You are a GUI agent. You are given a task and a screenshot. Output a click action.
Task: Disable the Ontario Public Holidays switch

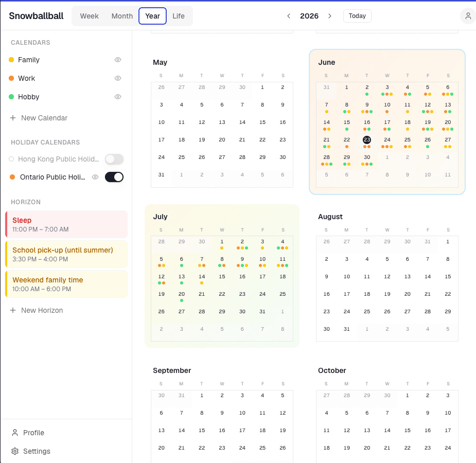[114, 177]
